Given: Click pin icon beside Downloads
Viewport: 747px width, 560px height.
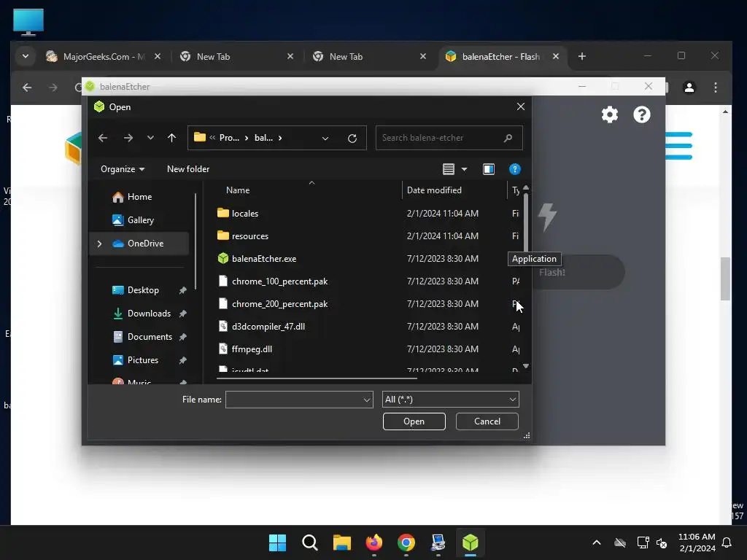Looking at the screenshot, I should [182, 314].
